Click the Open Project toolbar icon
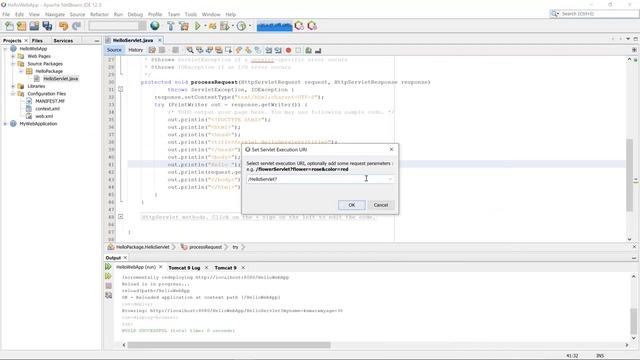The height and width of the screenshot is (360, 640). click(x=34, y=26)
